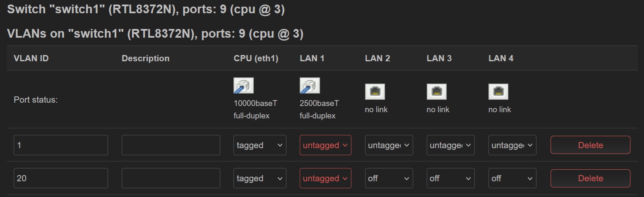Open VLAN 1 CPU tagged dropdown
The height and width of the screenshot is (197, 644).
pos(260,145)
